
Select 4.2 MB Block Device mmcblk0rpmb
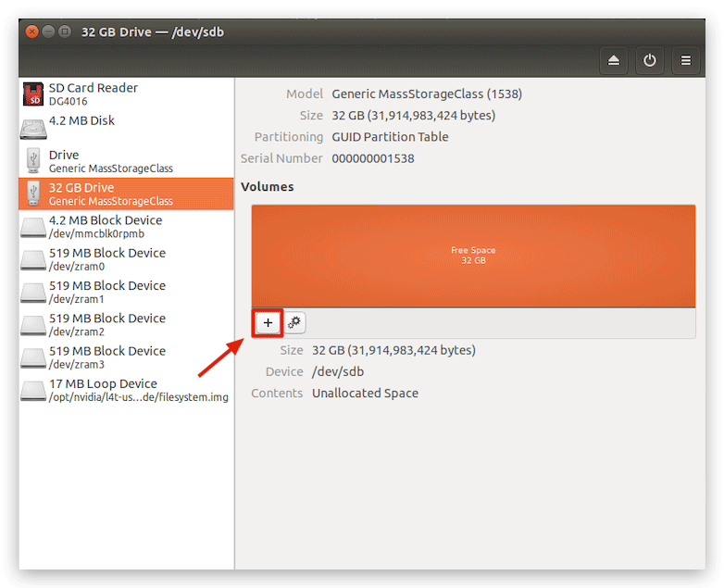click(x=126, y=226)
